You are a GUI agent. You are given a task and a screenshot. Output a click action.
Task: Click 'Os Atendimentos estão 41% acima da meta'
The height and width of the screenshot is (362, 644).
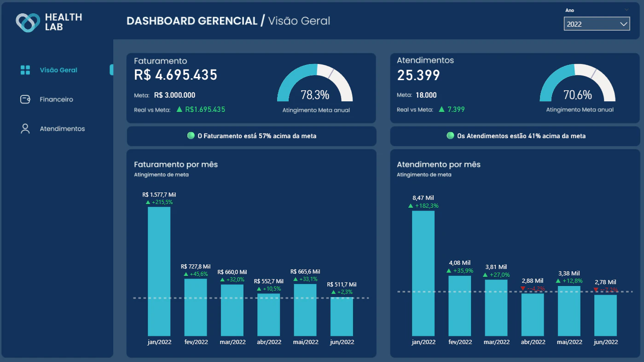(521, 136)
